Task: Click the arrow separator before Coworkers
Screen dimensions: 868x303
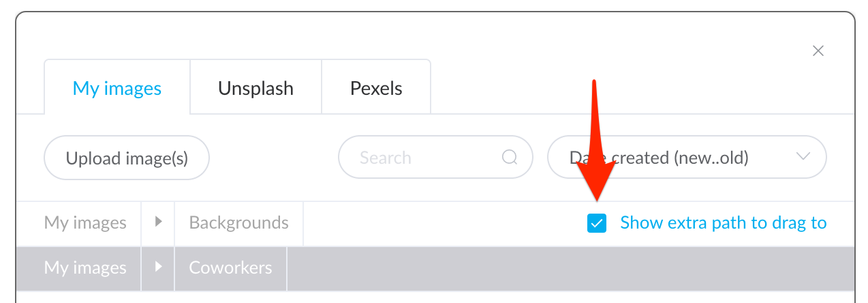Action: point(158,267)
